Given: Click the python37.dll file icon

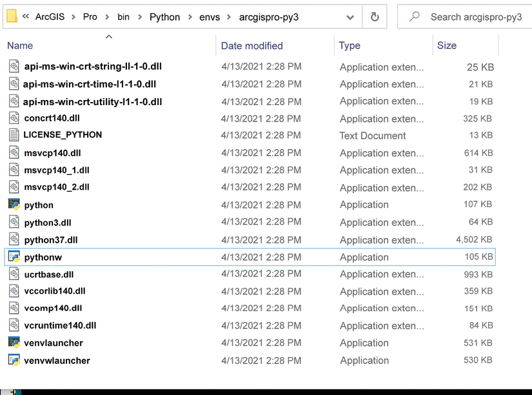Looking at the screenshot, I should click(14, 239).
